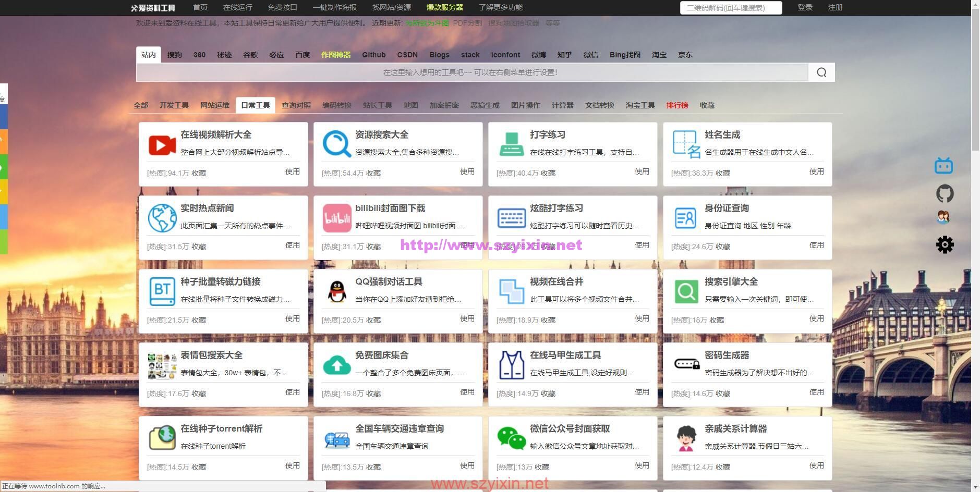Click the WeChat 微信公众号封面获取 icon

pyautogui.click(x=512, y=438)
